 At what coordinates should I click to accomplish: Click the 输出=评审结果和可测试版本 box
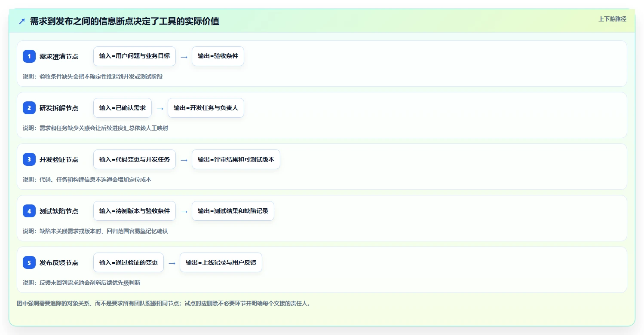click(236, 159)
